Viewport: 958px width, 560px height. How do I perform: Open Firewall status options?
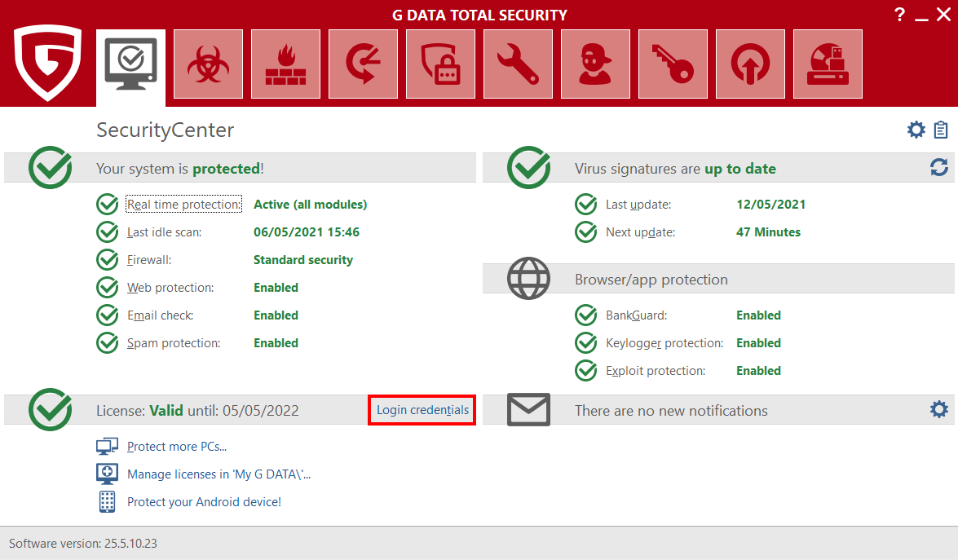[x=149, y=259]
